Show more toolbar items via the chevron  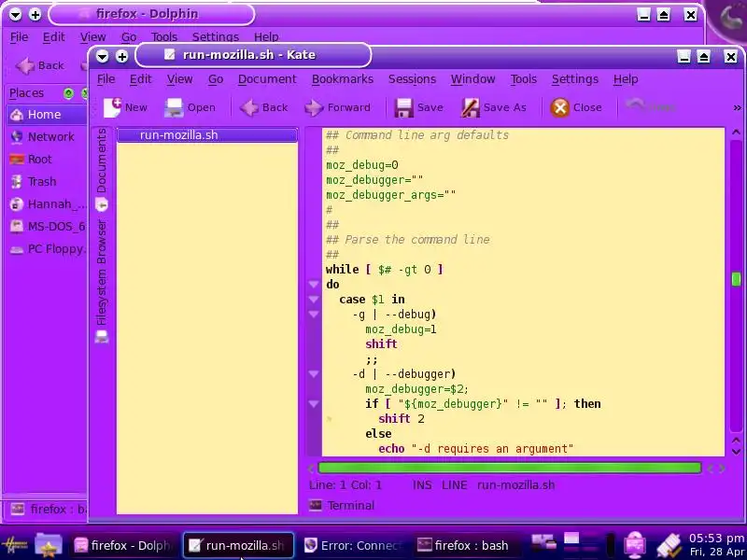click(x=737, y=108)
